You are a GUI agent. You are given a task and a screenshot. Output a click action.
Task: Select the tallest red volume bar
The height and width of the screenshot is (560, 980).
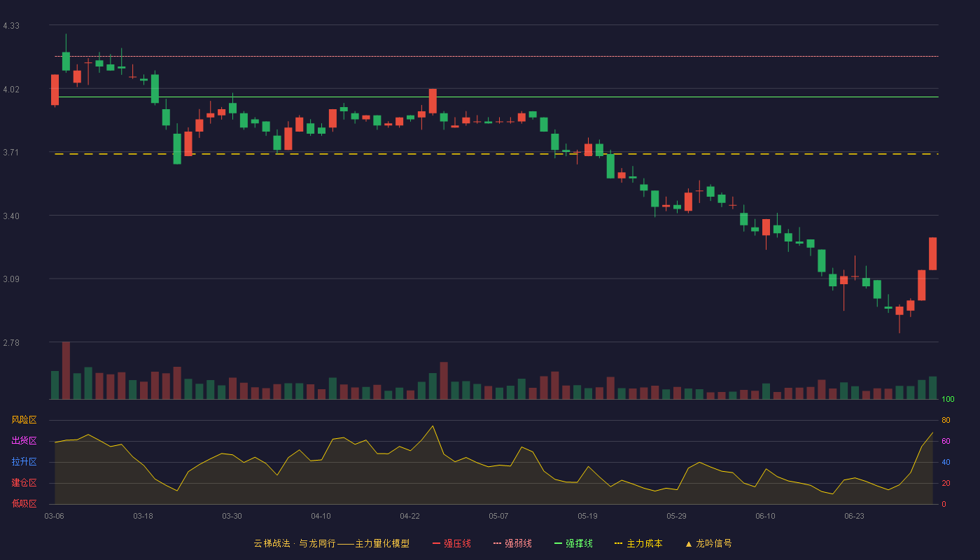(66, 370)
